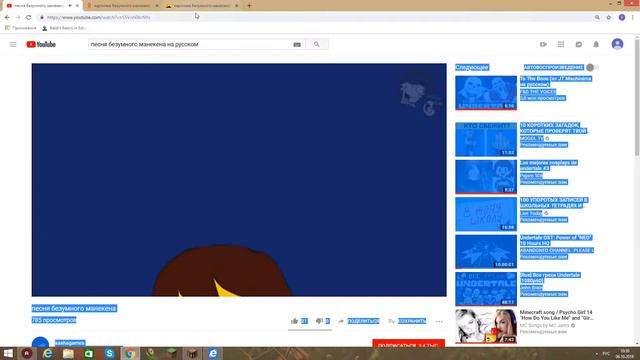Click the video title песня безумного манекена
Image resolution: width=640 pixels, height=360 pixels.
tap(74, 308)
